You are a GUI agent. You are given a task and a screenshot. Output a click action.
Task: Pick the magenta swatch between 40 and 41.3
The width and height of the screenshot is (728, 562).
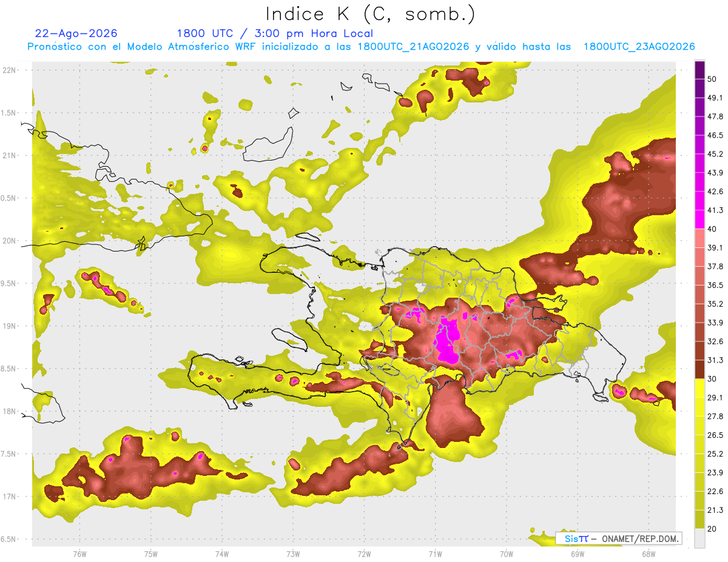(699, 219)
